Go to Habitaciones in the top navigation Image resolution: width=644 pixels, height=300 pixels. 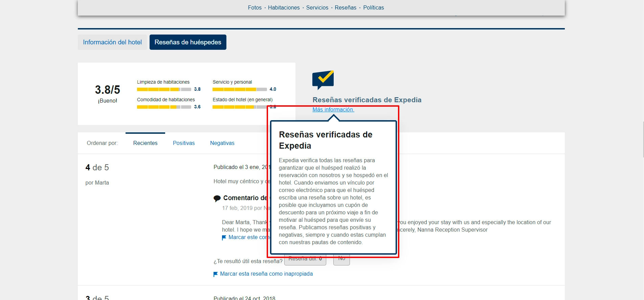[284, 7]
